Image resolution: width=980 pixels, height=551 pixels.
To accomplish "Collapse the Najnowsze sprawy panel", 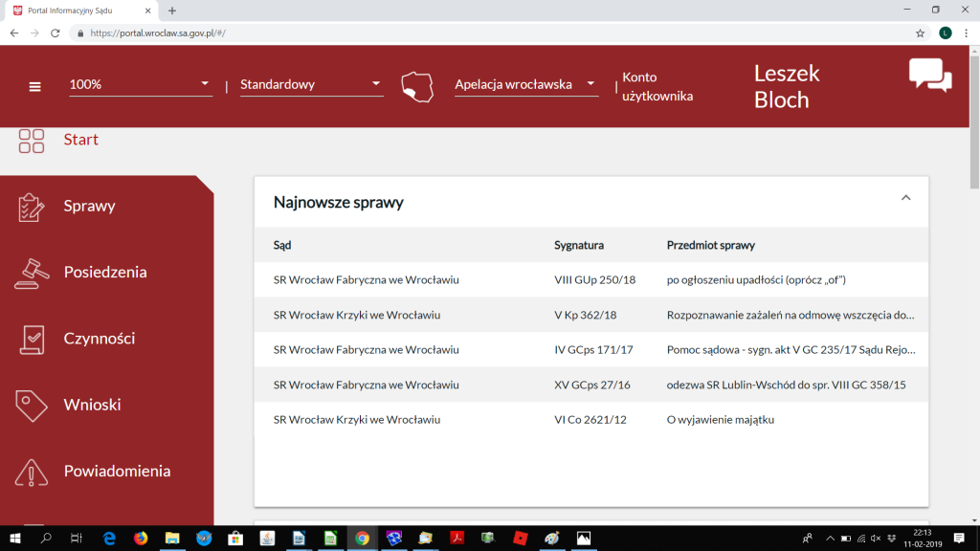I will pos(905,198).
